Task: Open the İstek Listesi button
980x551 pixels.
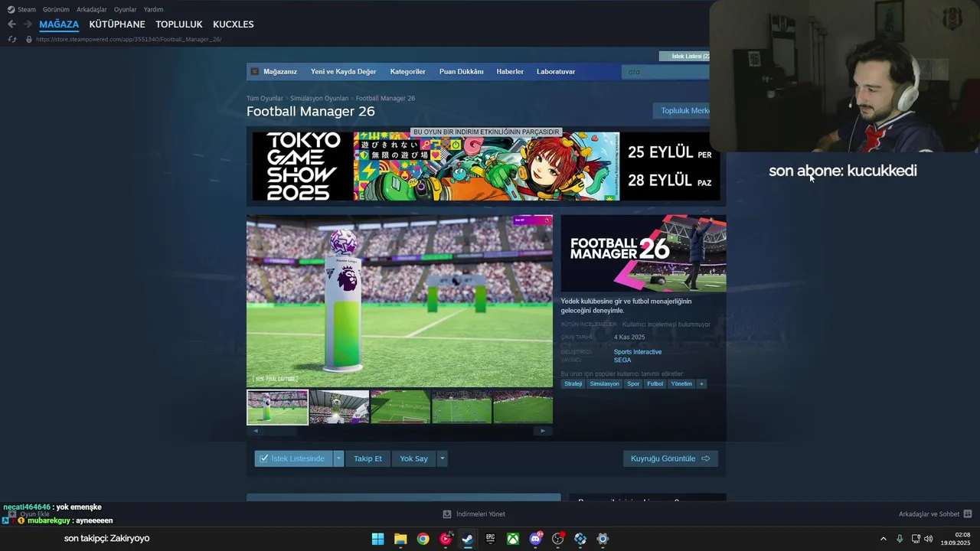Action: pyautogui.click(x=684, y=57)
